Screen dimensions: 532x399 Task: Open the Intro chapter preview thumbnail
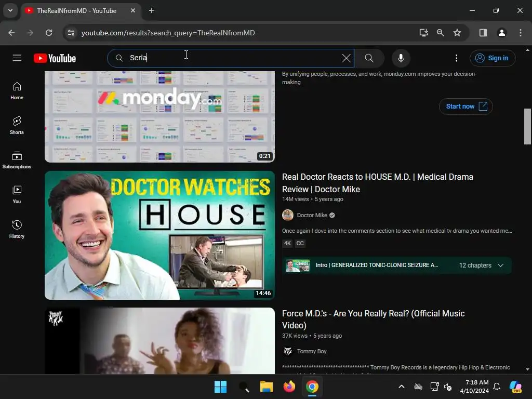coord(297,265)
